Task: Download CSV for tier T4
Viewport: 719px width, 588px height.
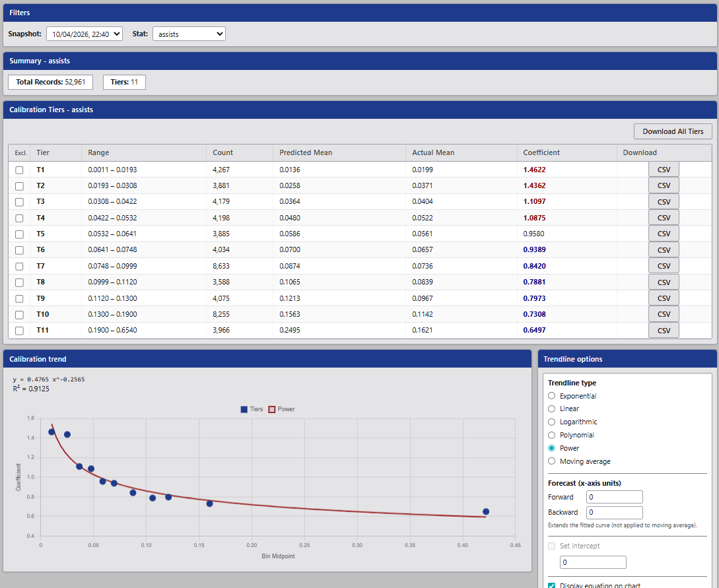Action: point(664,218)
